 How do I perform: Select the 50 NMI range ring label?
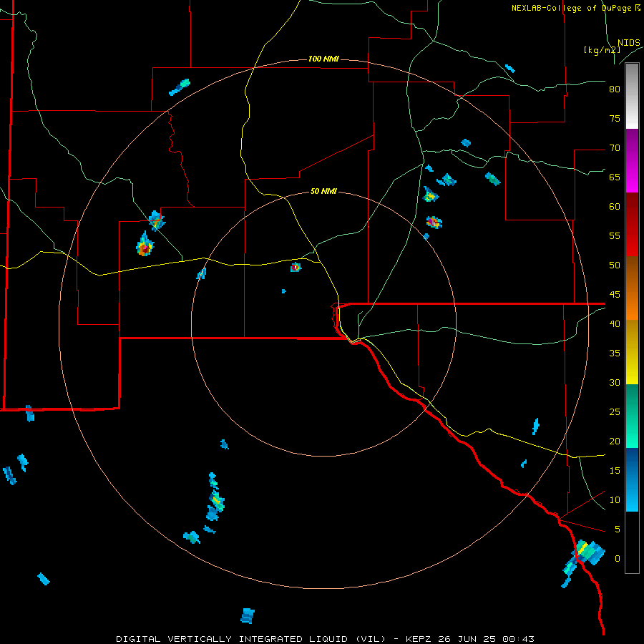tap(323, 191)
